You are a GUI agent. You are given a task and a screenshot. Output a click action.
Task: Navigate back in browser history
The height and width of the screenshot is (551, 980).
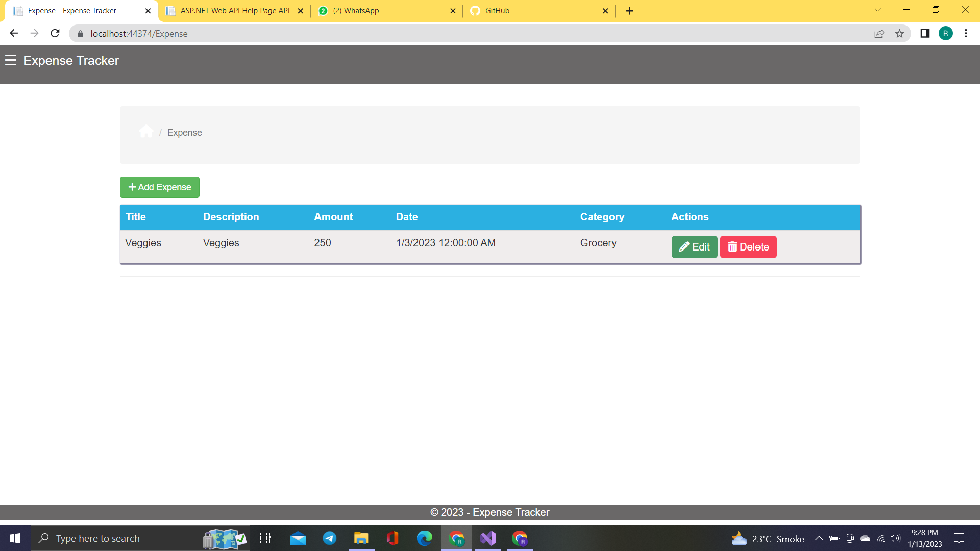tap(13, 33)
